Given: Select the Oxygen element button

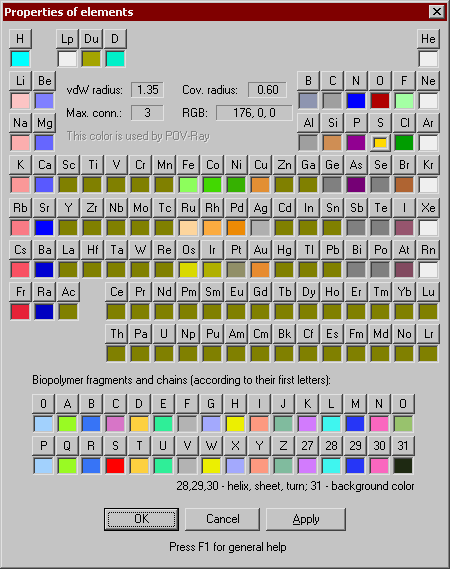Looking at the screenshot, I should click(x=380, y=81).
